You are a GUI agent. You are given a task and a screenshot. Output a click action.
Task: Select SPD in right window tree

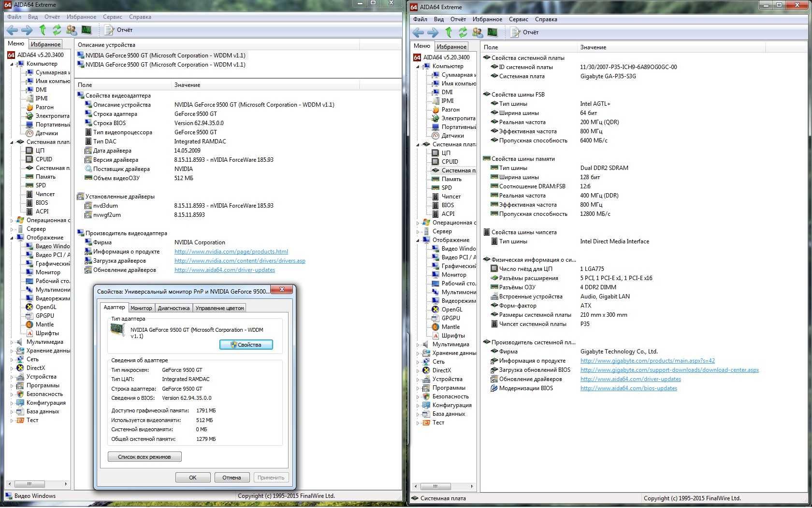(x=447, y=188)
